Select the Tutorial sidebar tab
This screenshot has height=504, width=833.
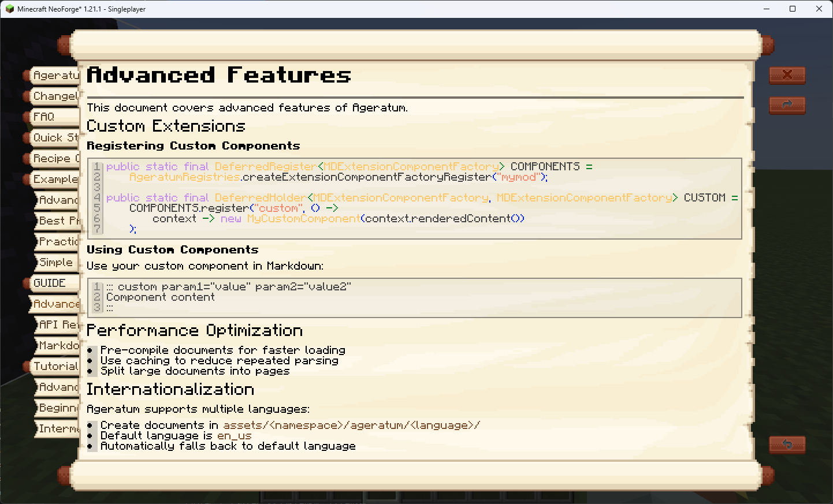pyautogui.click(x=52, y=367)
